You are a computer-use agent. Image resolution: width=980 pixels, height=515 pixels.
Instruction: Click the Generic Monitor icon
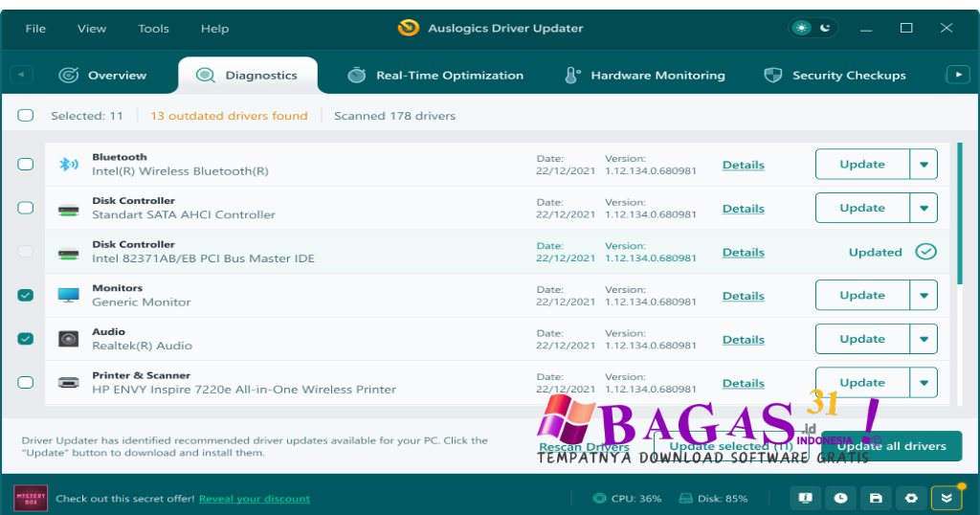[68, 295]
